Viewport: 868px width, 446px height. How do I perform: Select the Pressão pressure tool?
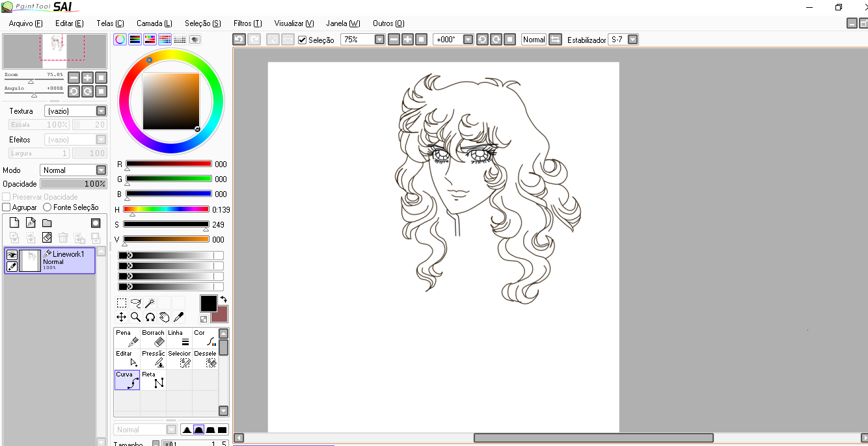153,360
